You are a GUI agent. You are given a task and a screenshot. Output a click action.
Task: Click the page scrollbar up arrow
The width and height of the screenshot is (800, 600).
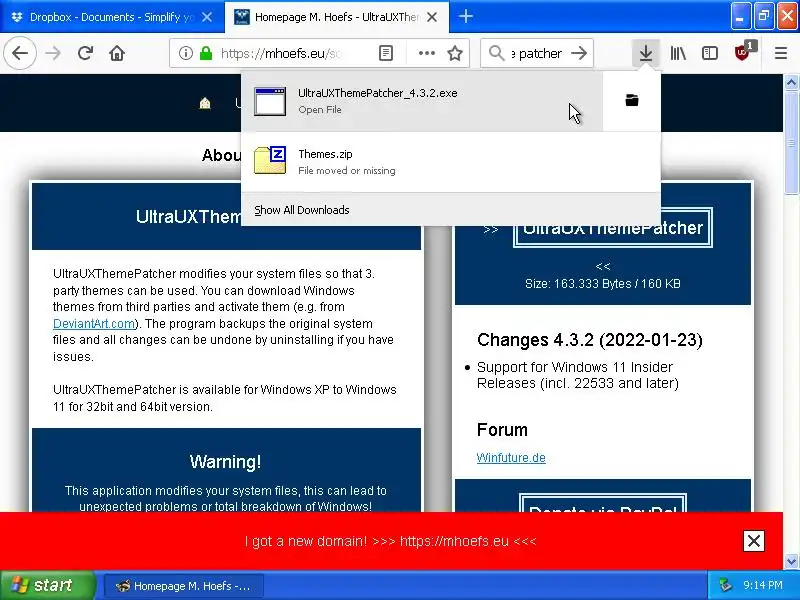(791, 83)
